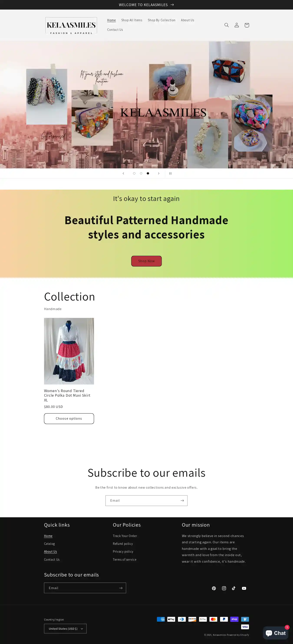This screenshot has width=293, height=644.
Task: Open the Shopify Chat widget
Action: point(275,633)
